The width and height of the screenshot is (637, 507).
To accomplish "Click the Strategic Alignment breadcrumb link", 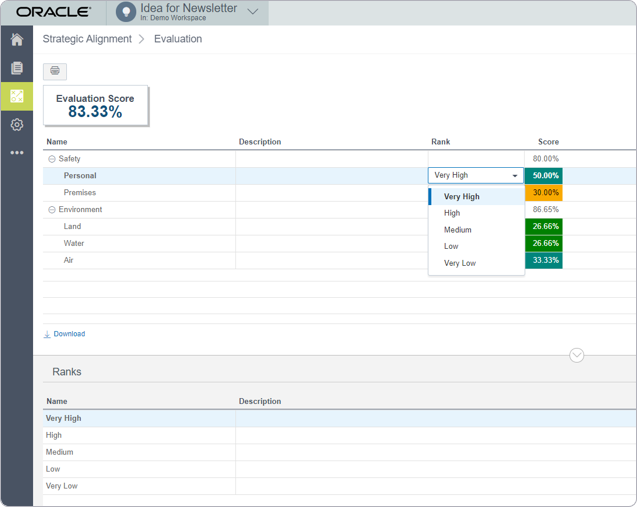I will 87,39.
